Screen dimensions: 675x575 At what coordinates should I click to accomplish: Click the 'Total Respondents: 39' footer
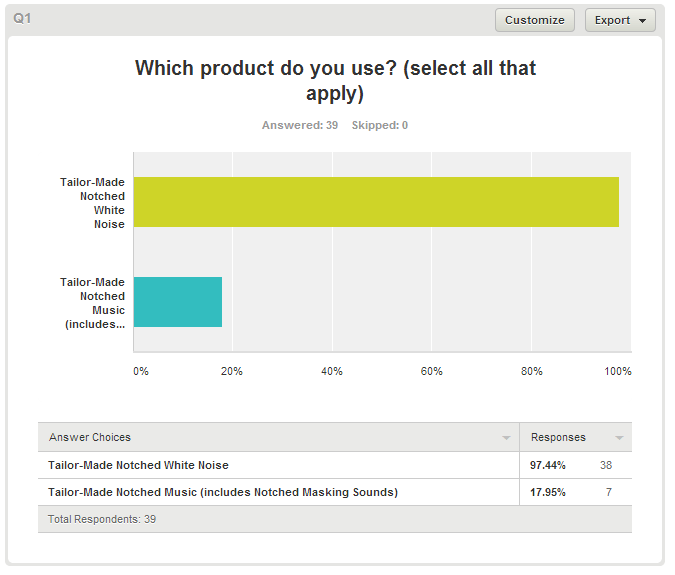[102, 519]
